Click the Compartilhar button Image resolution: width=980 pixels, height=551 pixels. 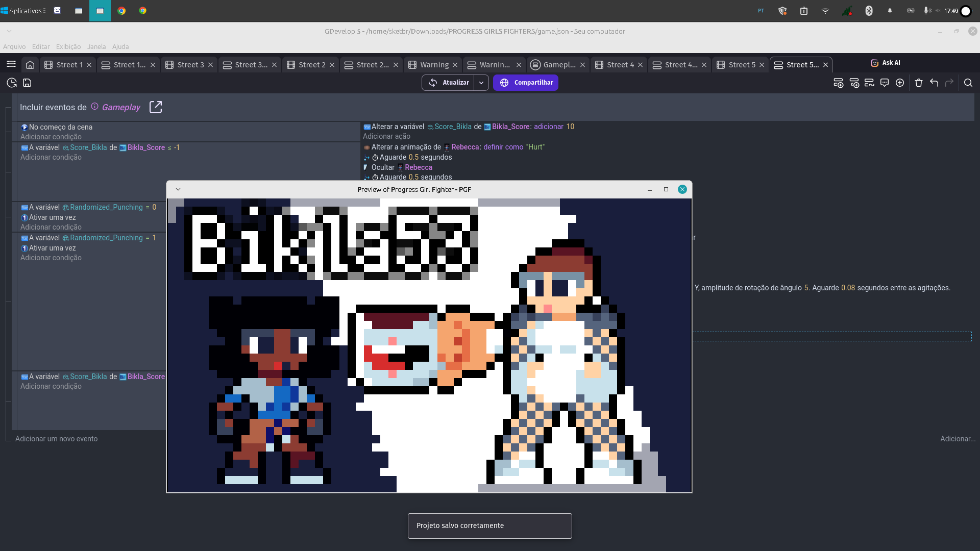[x=526, y=83]
